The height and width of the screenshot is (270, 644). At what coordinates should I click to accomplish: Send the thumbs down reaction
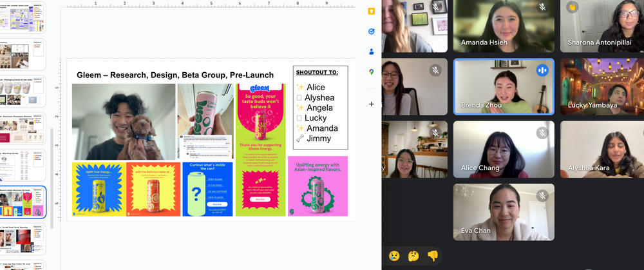click(433, 256)
